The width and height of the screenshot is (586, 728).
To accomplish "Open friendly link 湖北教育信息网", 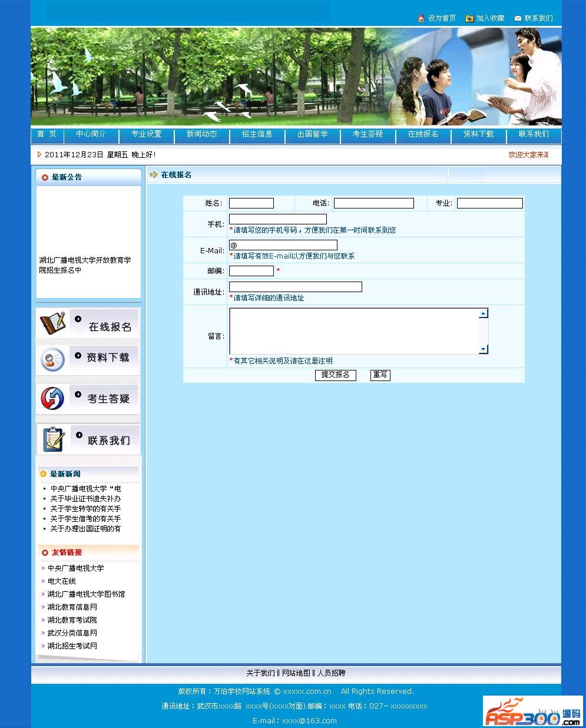I will [72, 607].
